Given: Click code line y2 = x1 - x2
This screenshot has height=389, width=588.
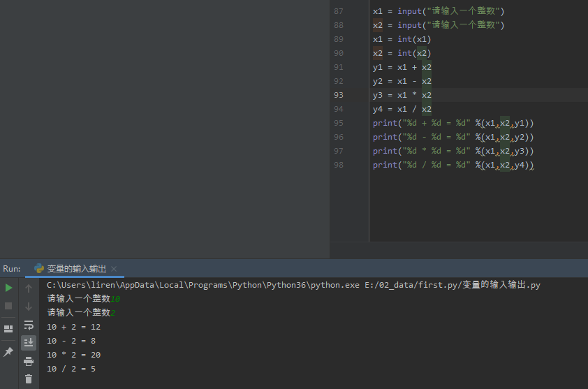Looking at the screenshot, I should [402, 81].
